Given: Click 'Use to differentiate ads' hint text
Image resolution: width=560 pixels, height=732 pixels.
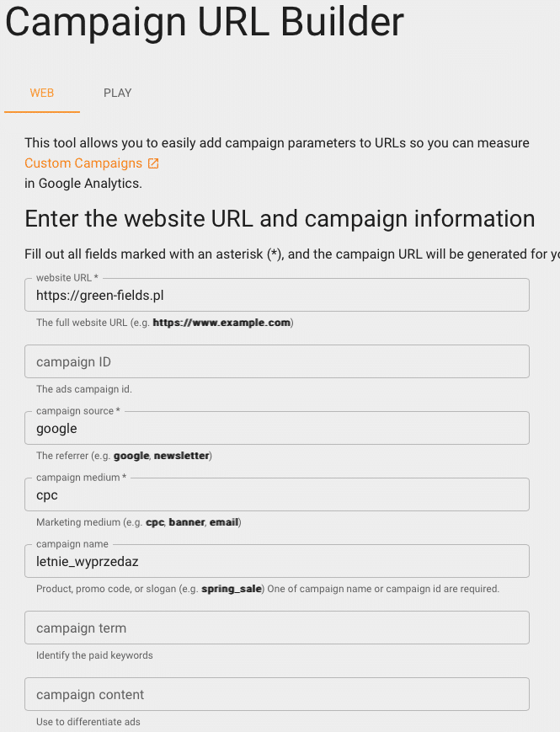Looking at the screenshot, I should (x=88, y=722).
